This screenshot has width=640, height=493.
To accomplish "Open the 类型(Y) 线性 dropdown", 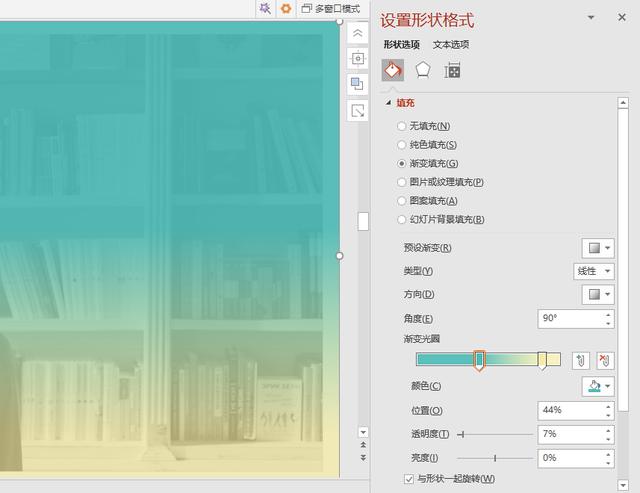I will (594, 271).
